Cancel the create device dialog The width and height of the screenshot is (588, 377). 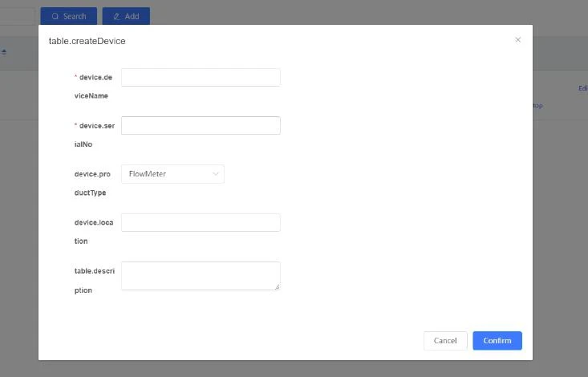(445, 341)
